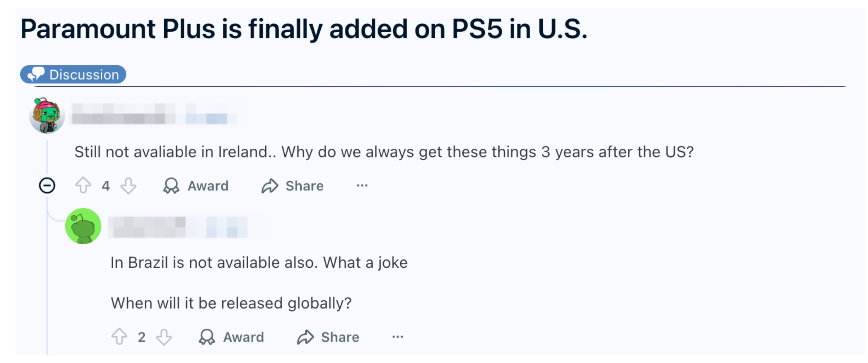
Task: Open the top commenter's green-faced avatar
Action: [x=47, y=115]
